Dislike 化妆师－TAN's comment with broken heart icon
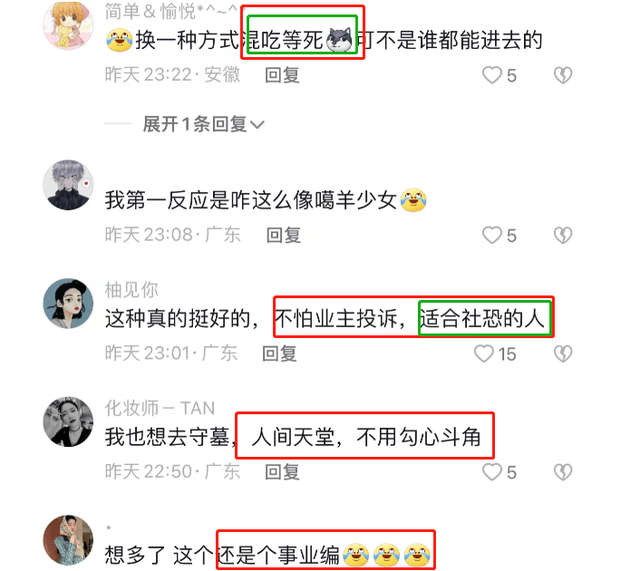The width and height of the screenshot is (640, 571). tap(563, 472)
